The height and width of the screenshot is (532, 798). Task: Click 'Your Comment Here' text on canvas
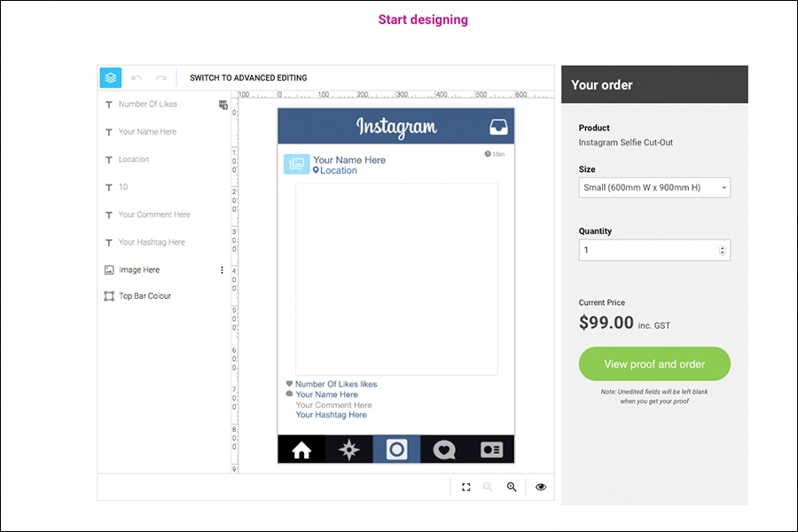[334, 405]
